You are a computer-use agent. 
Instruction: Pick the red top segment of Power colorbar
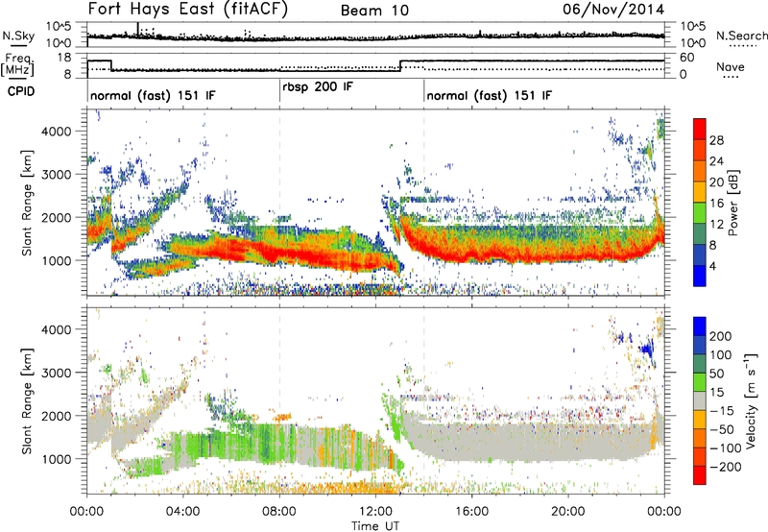click(x=700, y=129)
